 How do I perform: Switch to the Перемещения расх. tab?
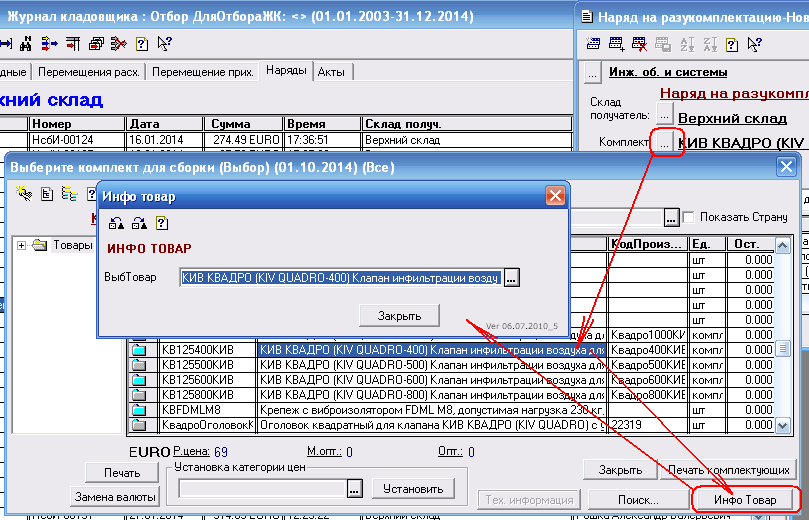[89, 72]
